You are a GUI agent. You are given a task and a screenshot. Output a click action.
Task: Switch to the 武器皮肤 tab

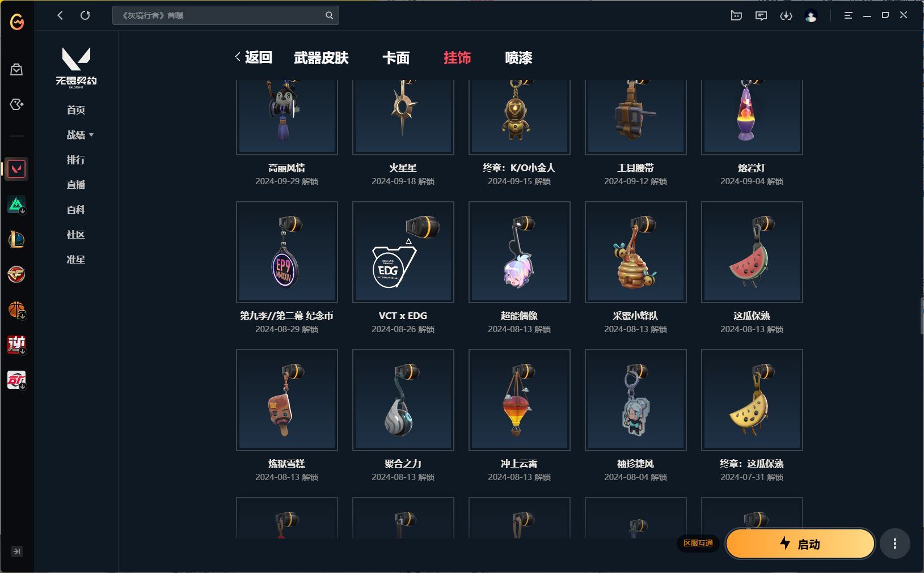click(321, 58)
